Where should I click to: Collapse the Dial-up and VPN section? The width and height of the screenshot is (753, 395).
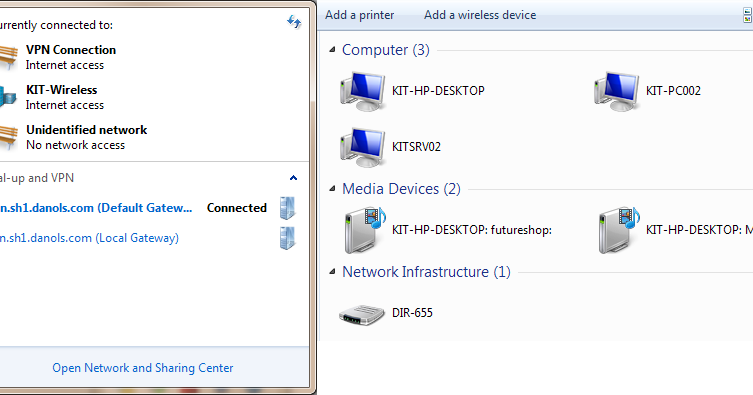click(x=293, y=178)
